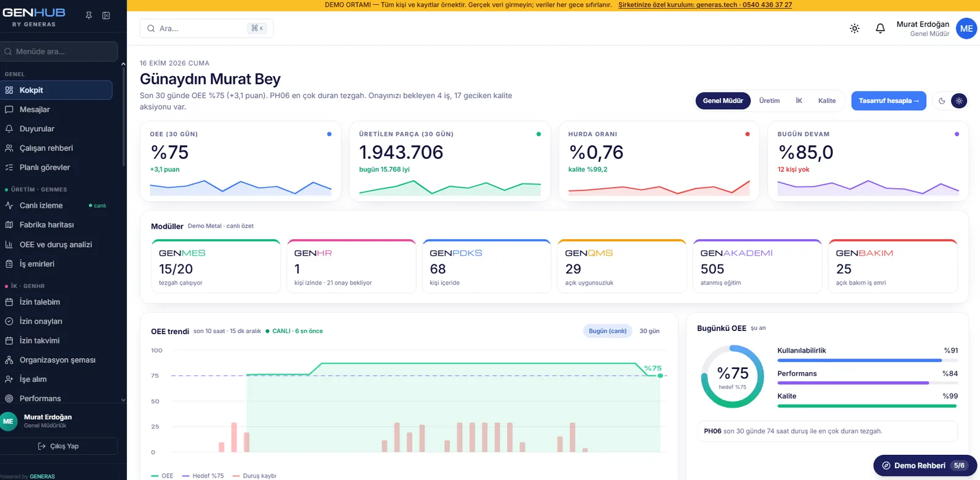Collapse sidebar with the panel icon
Screen dimensions: 980x480
click(106, 15)
